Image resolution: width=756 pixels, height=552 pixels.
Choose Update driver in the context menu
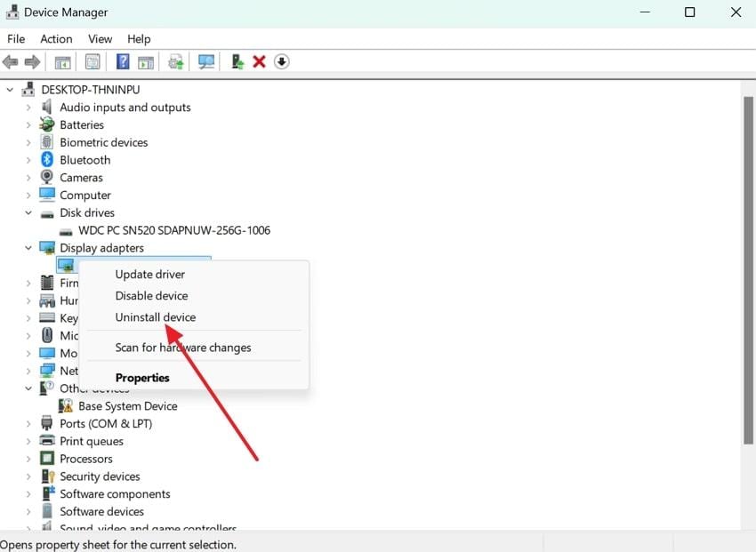150,274
